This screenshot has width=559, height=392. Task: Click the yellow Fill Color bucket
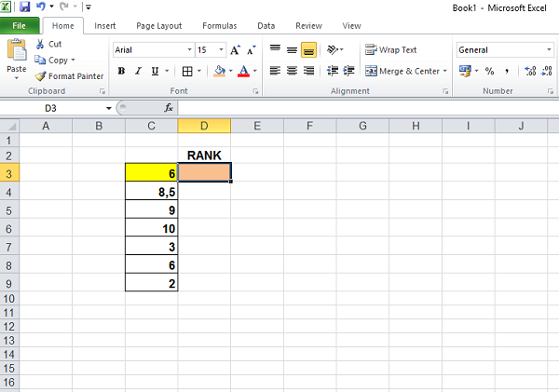tap(218, 71)
